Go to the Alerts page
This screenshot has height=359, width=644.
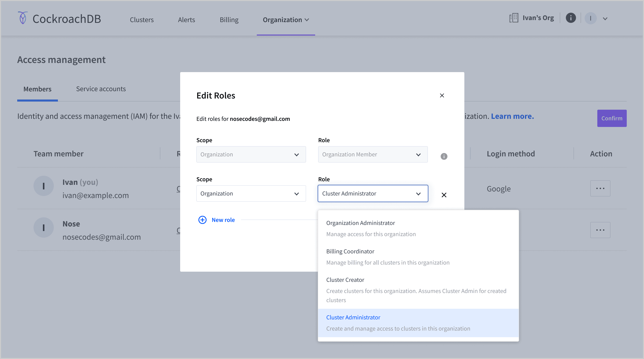(x=187, y=20)
